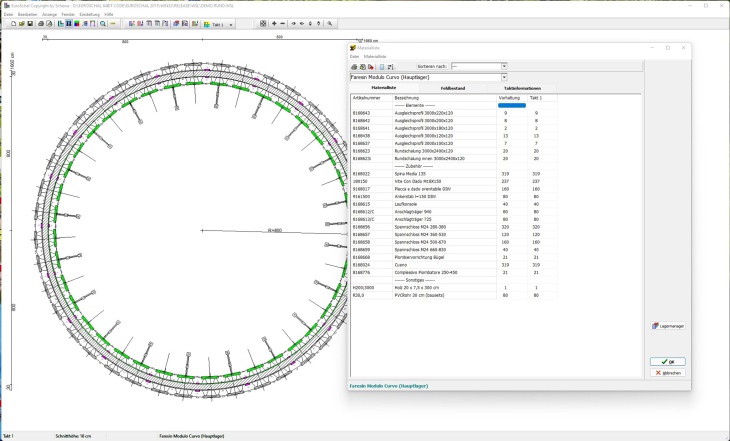Click the Lagermanager button
Screen dimensions: 730x441
pyautogui.click(x=668, y=326)
